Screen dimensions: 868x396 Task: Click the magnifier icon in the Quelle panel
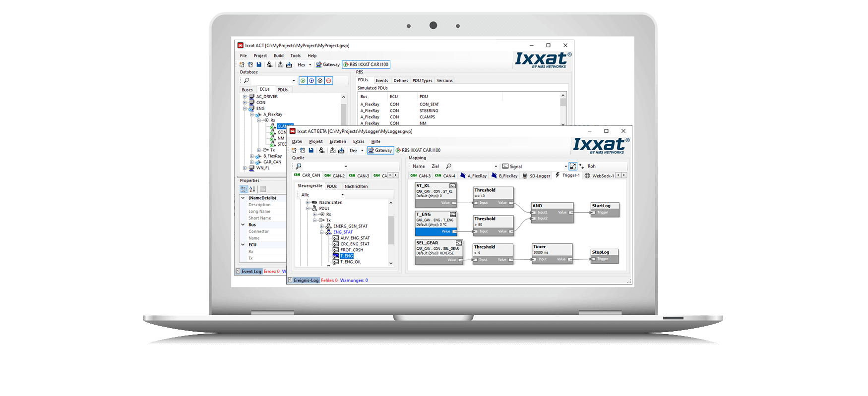tap(299, 166)
